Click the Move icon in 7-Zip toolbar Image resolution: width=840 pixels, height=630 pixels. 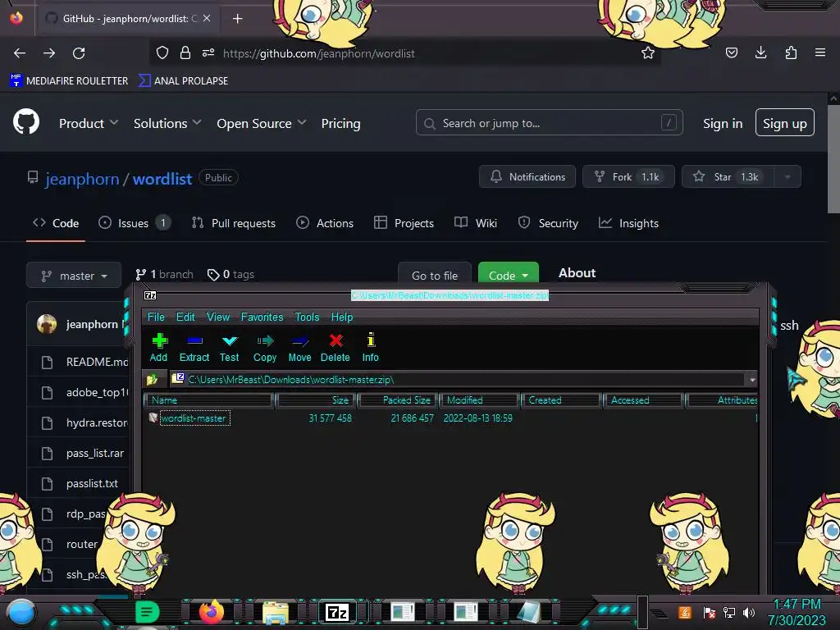click(x=299, y=347)
